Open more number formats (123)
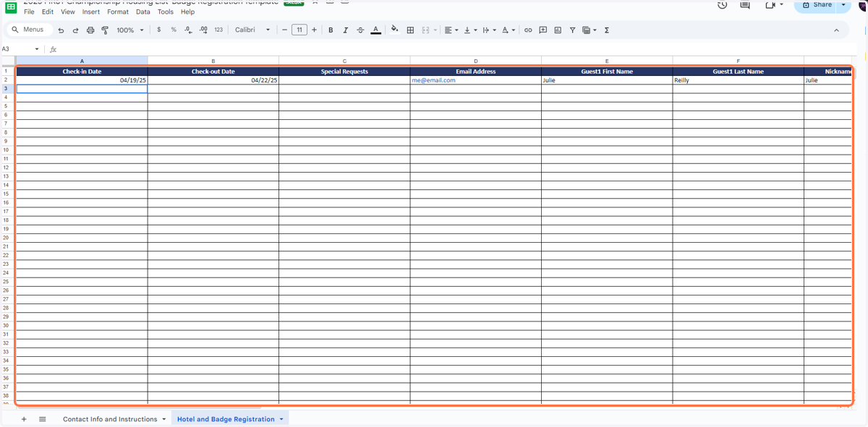Screen dimensions: 868x427 (x=218, y=30)
